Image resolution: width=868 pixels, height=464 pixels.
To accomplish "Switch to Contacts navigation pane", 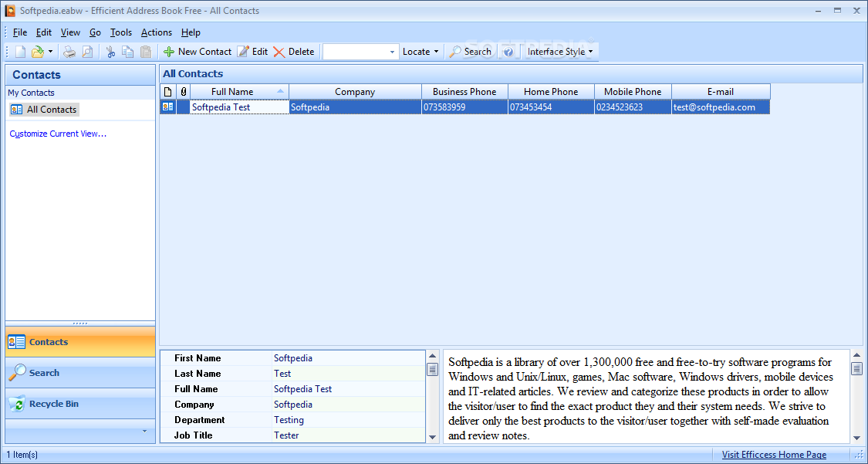I will [80, 342].
